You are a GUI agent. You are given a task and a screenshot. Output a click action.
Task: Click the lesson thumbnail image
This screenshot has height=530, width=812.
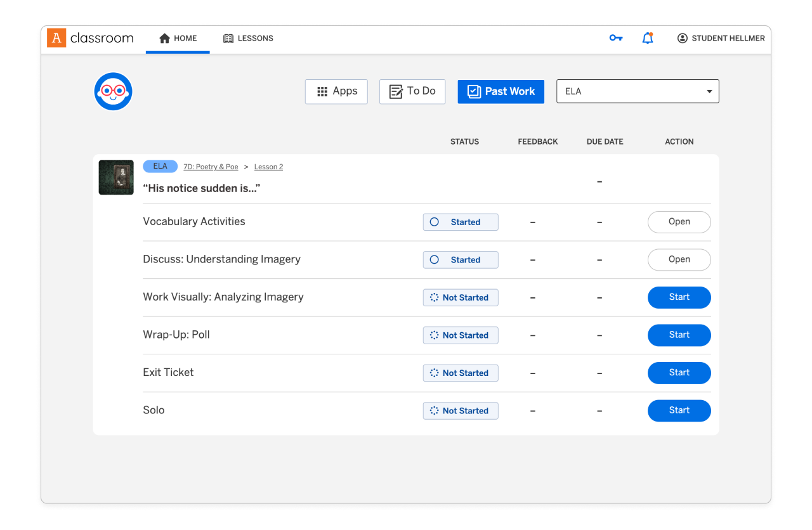click(116, 178)
